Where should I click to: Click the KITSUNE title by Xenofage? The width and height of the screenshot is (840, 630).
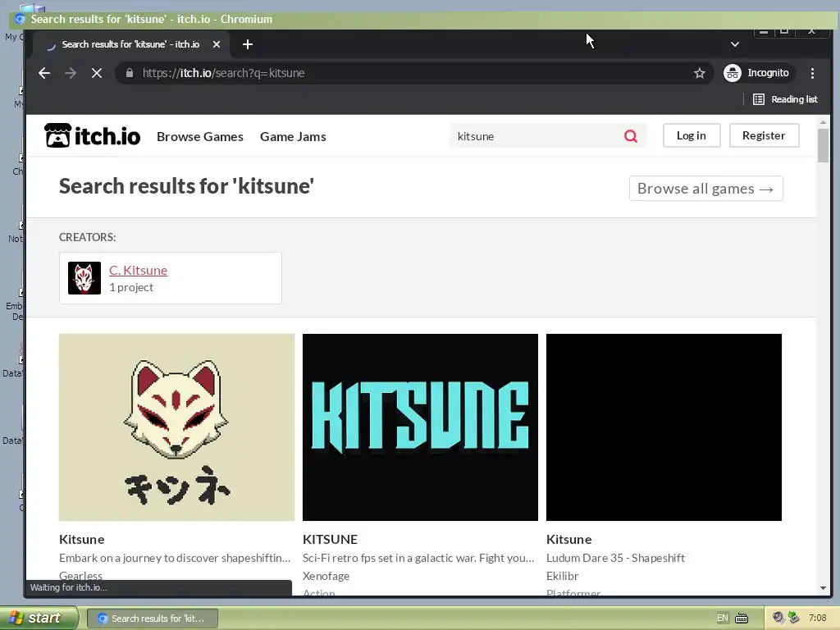330,540
